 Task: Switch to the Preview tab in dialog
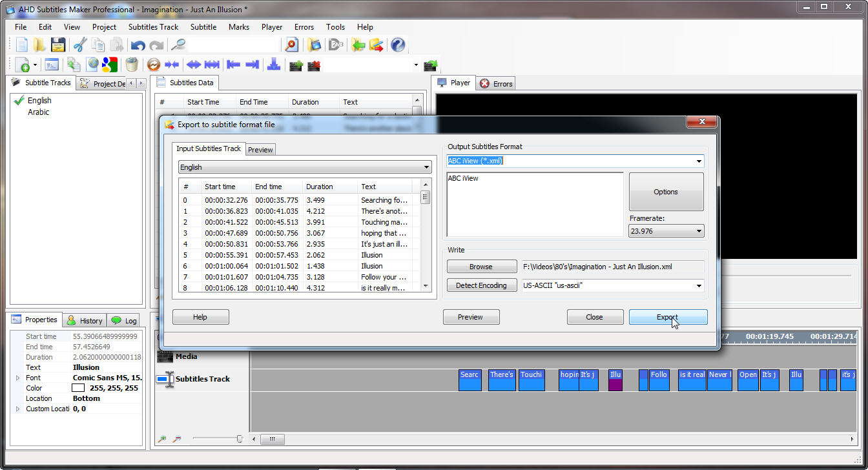click(x=260, y=150)
